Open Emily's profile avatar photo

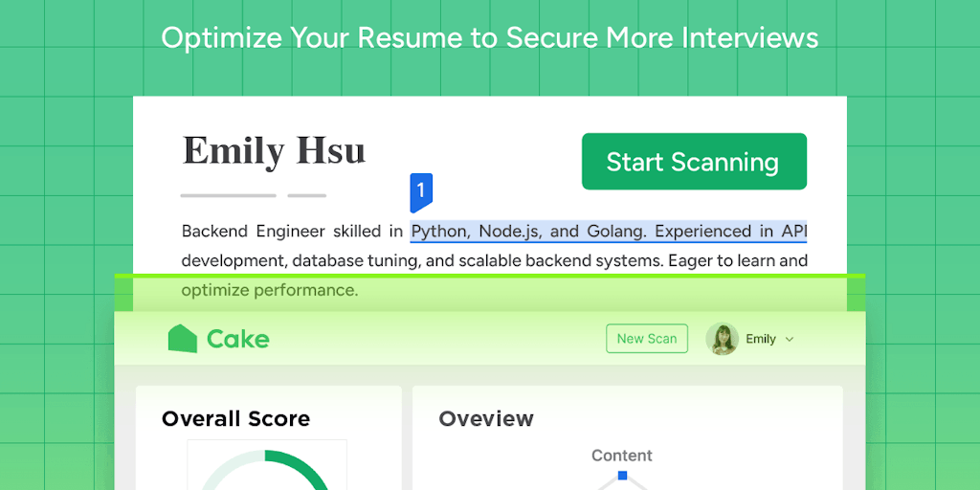pos(722,339)
